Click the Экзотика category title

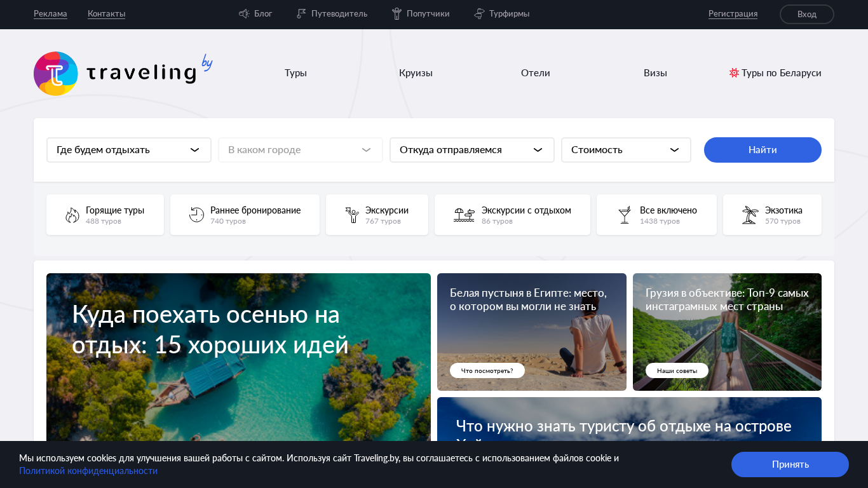783,210
